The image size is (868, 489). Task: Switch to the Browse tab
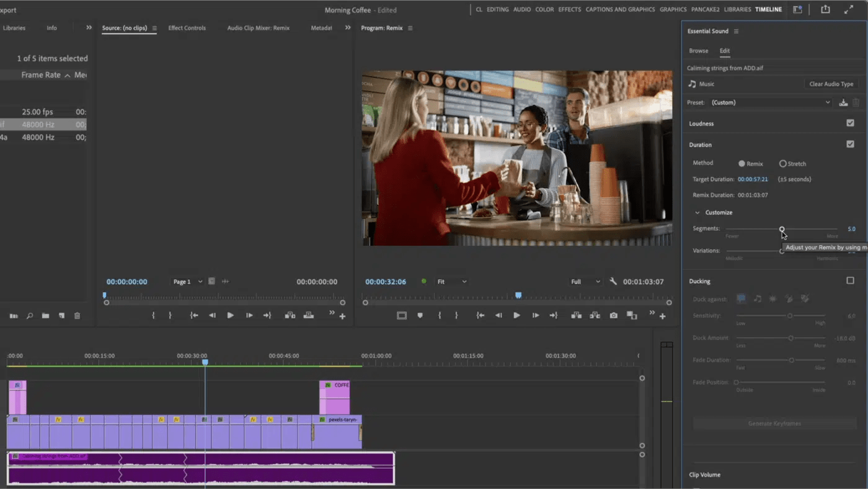pos(698,51)
